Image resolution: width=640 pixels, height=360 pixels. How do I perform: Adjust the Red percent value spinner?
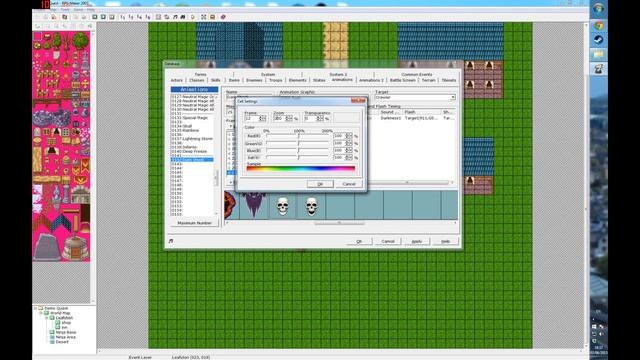click(x=348, y=136)
